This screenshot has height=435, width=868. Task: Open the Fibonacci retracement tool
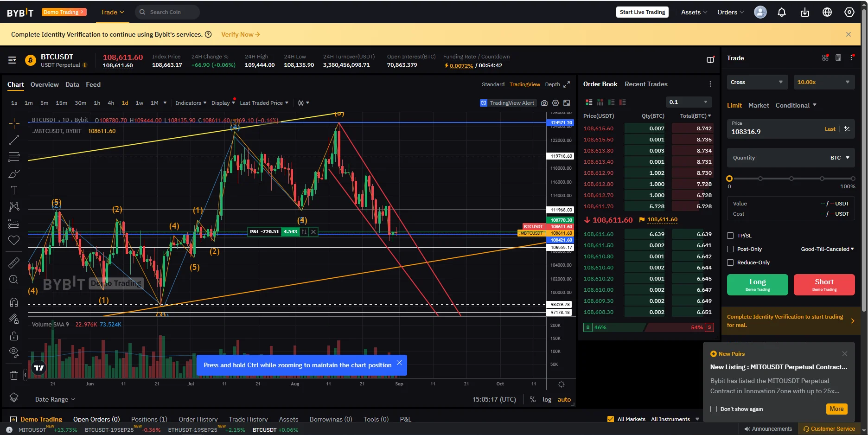pyautogui.click(x=14, y=157)
